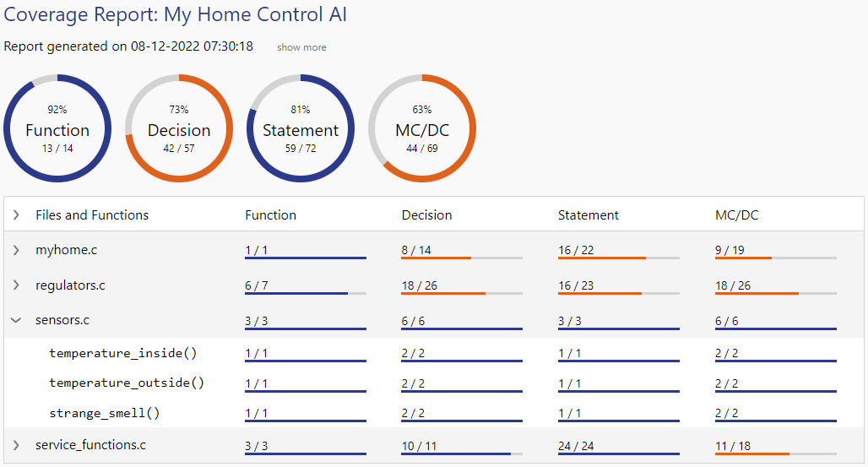Click the Files and Functions header

point(92,215)
